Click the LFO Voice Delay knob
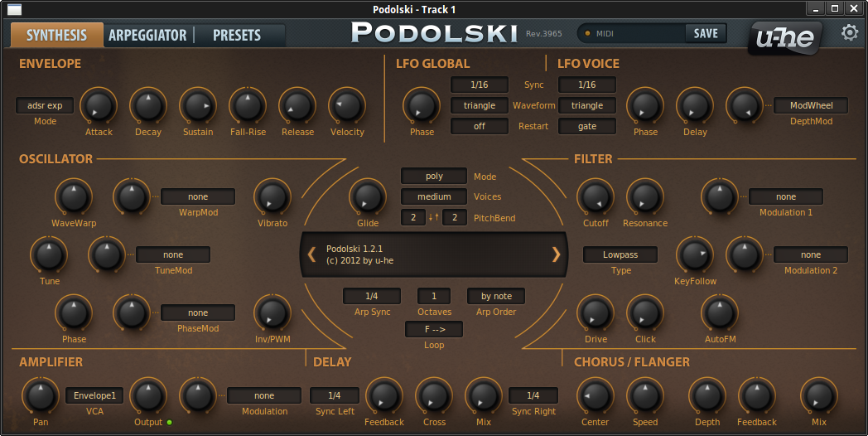Screen dimensions: 868x436 click(x=695, y=105)
